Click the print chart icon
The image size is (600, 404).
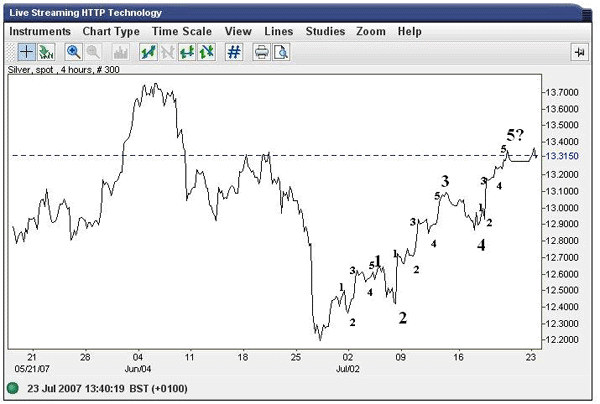[x=262, y=52]
